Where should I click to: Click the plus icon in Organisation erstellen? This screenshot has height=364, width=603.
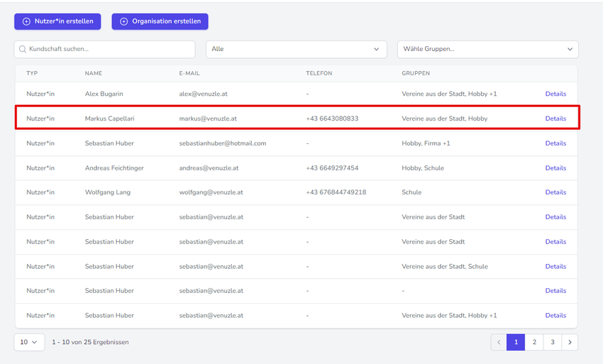[123, 21]
